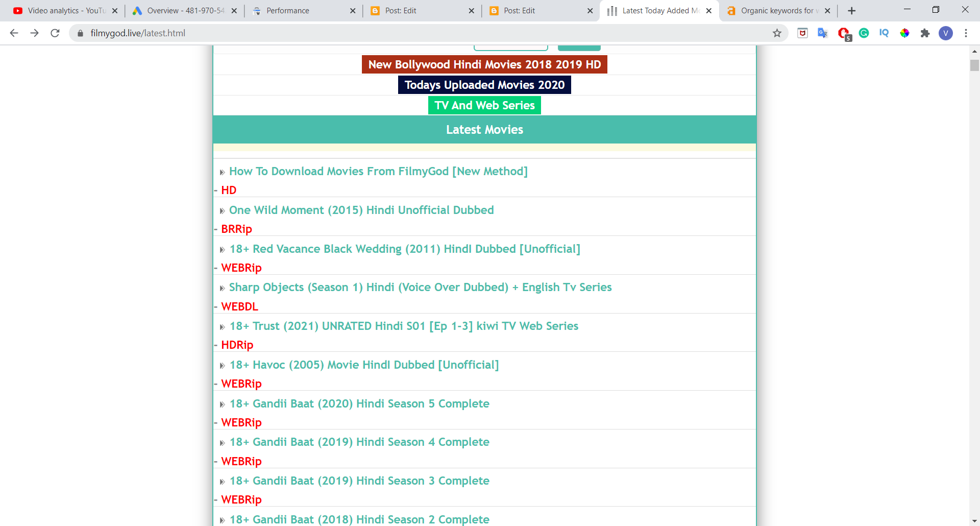Open Sharp Objects (Season 1) Hindi link

(420, 288)
